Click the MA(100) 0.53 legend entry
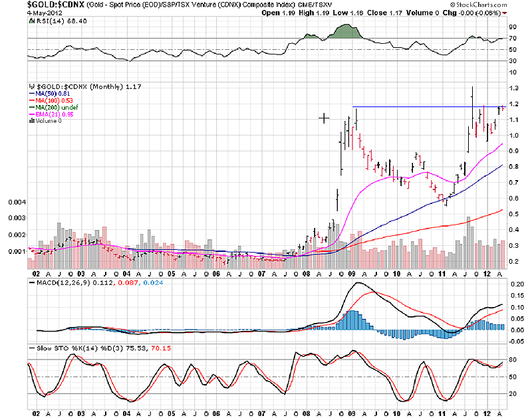Image resolution: width=532 pixels, height=418 pixels. tap(51, 100)
